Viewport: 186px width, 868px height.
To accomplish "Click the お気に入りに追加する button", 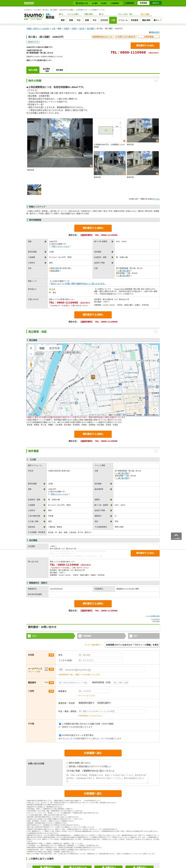I will 125,37.
